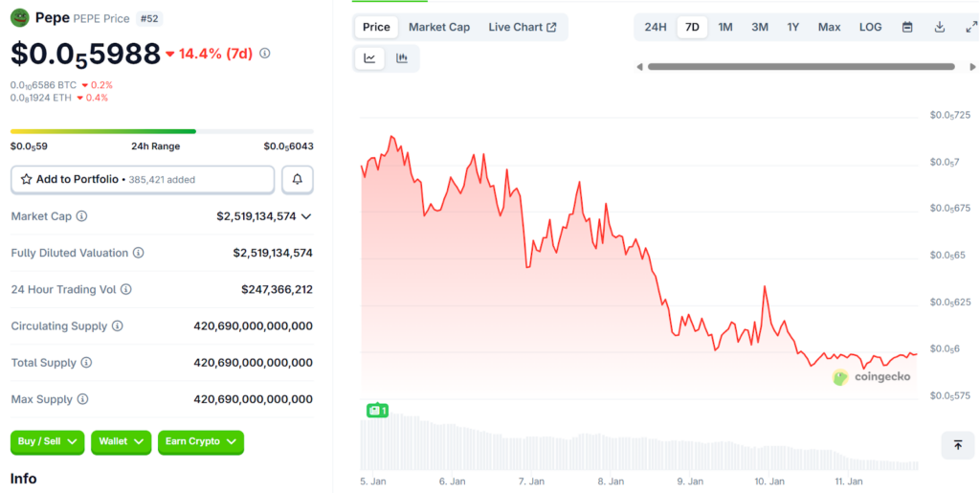This screenshot has height=493, width=980.
Task: Open the calendar date range picker
Action: click(x=907, y=27)
